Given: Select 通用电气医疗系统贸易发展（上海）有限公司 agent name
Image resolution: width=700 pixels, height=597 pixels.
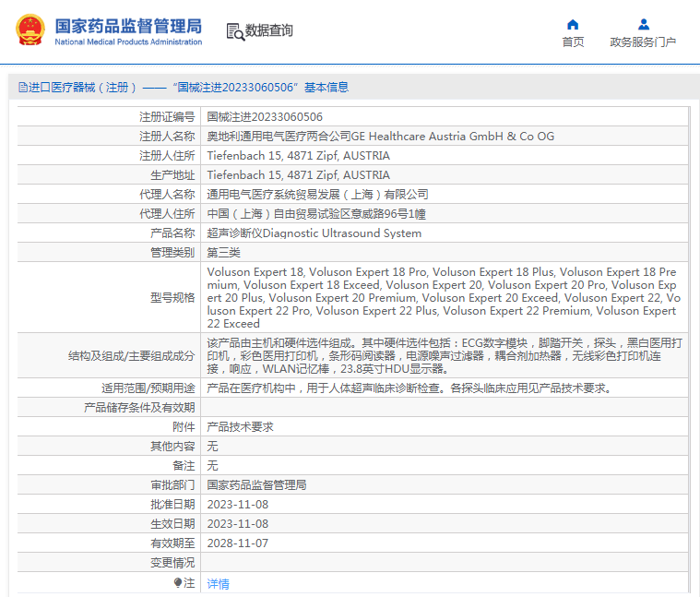Looking at the screenshot, I should point(318,195).
